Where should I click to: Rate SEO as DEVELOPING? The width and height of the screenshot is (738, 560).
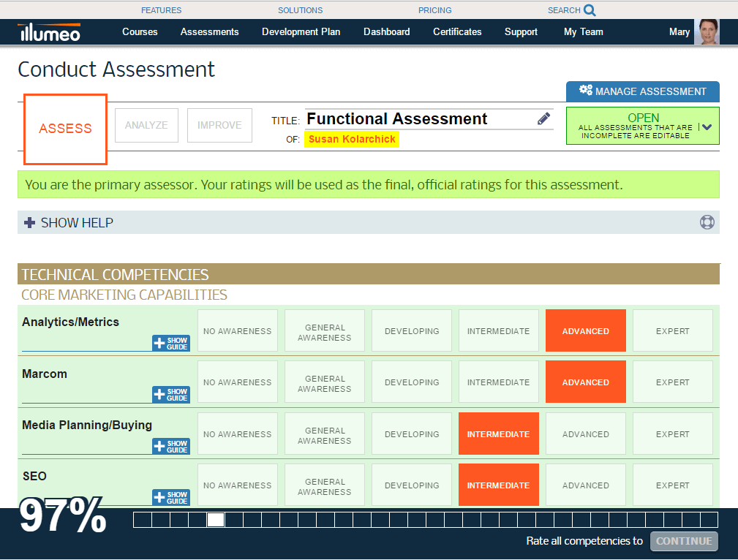(x=411, y=485)
